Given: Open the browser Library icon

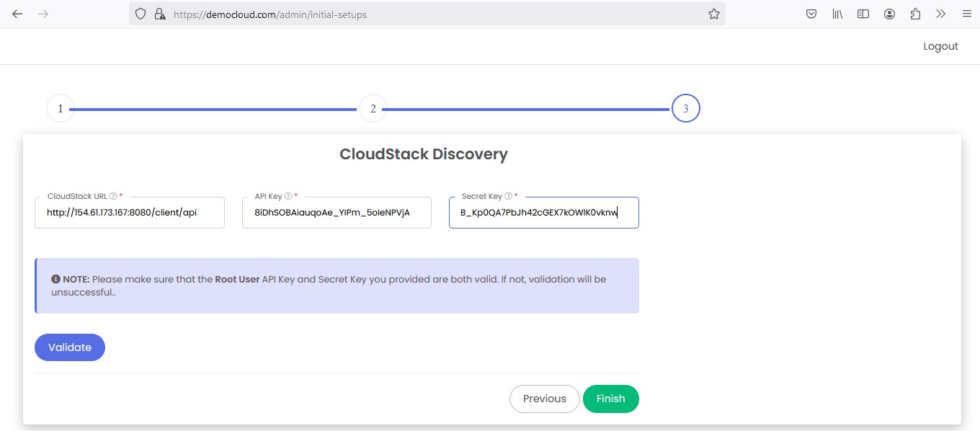Looking at the screenshot, I should pyautogui.click(x=837, y=14).
